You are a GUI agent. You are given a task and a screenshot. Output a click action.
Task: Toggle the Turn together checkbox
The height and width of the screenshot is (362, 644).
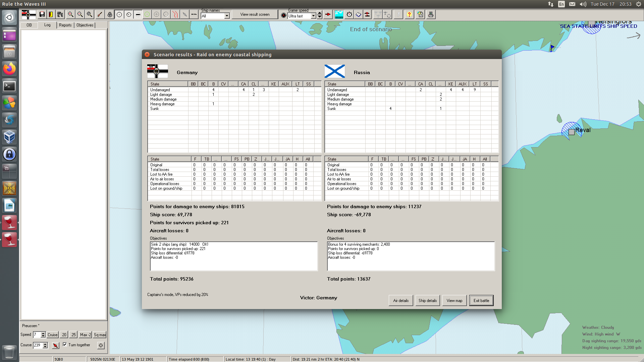tap(65, 344)
